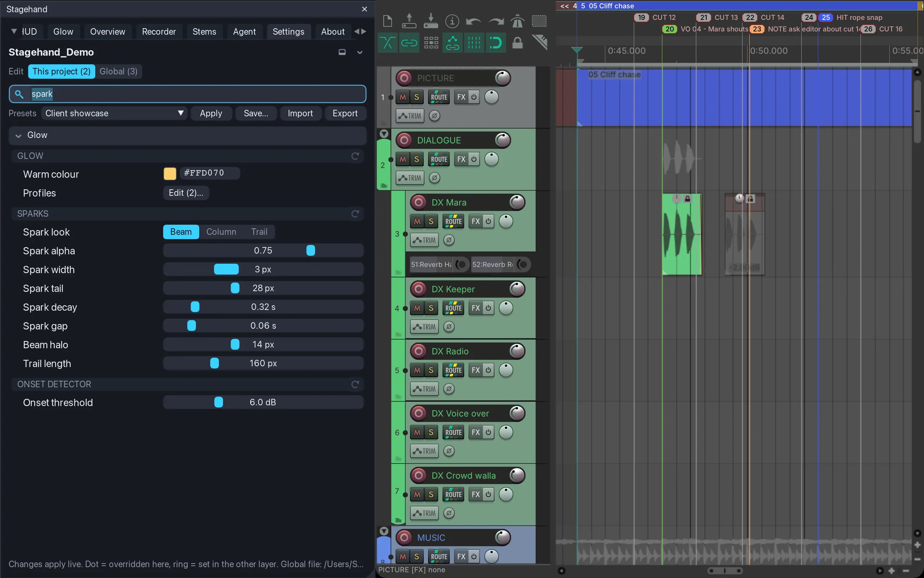Image resolution: width=924 pixels, height=578 pixels.
Task: Collapse the MUSIC folder track arrow
Action: point(384,531)
